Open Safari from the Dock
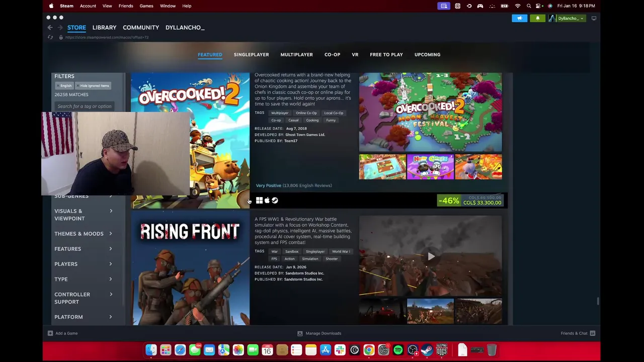 (180, 350)
